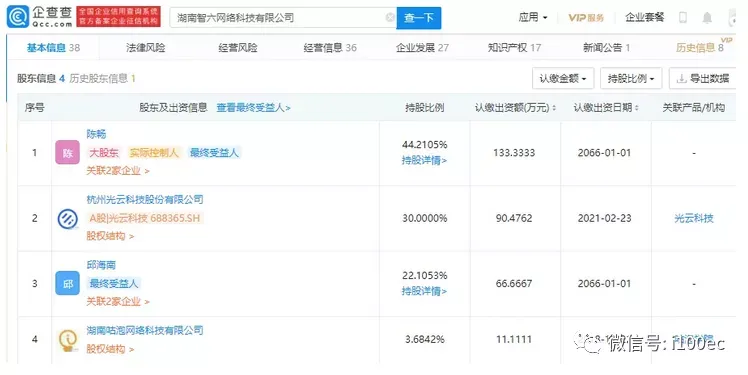
Task: Switch to the 新闻公告 1 tab
Action: click(x=606, y=47)
